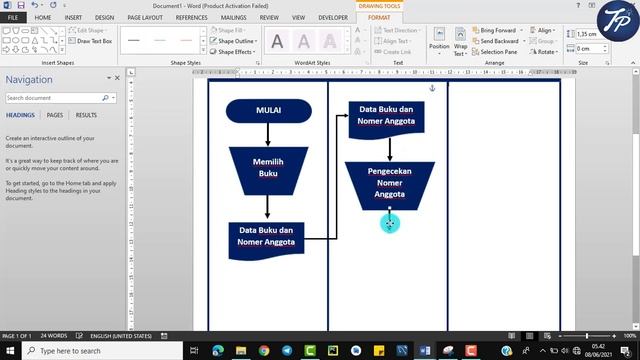Select the HEADINGS navigation tab
The height and width of the screenshot is (360, 640).
tap(20, 115)
